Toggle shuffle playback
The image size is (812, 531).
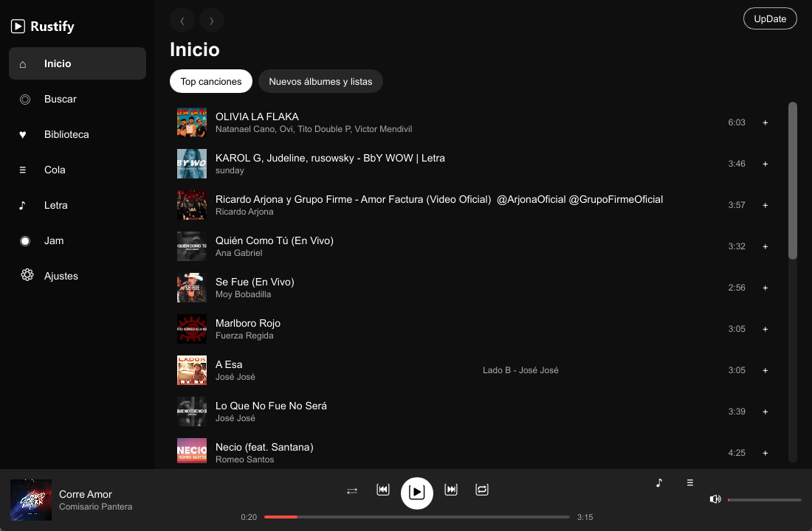click(x=352, y=490)
